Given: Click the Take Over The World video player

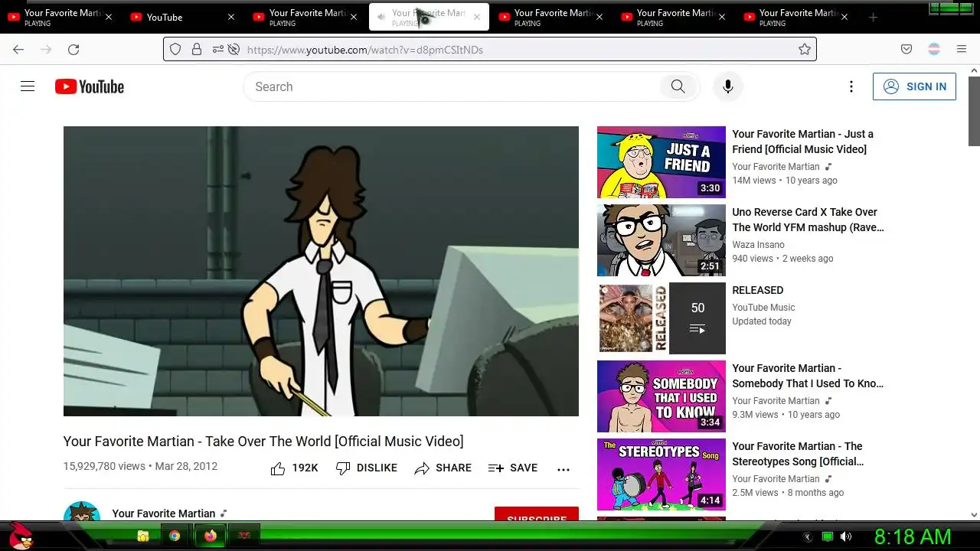Looking at the screenshot, I should (x=321, y=271).
